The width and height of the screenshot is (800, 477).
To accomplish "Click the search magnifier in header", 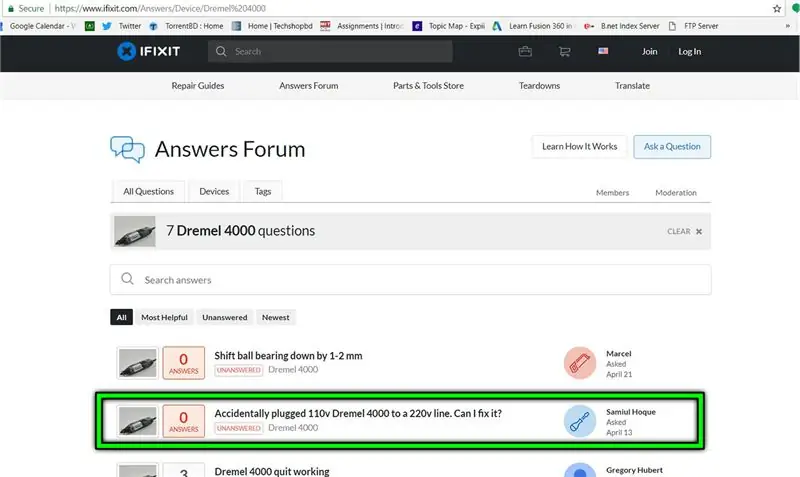I will pos(221,52).
